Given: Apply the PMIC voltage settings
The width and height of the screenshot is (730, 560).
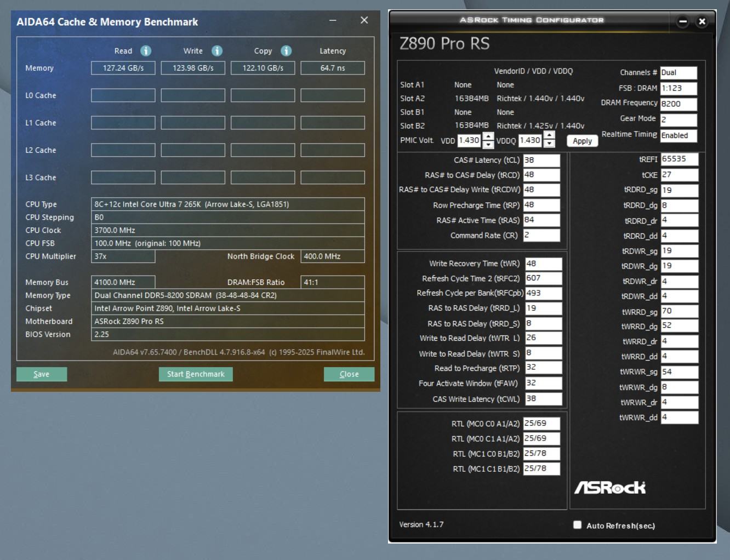Looking at the screenshot, I should 582,141.
